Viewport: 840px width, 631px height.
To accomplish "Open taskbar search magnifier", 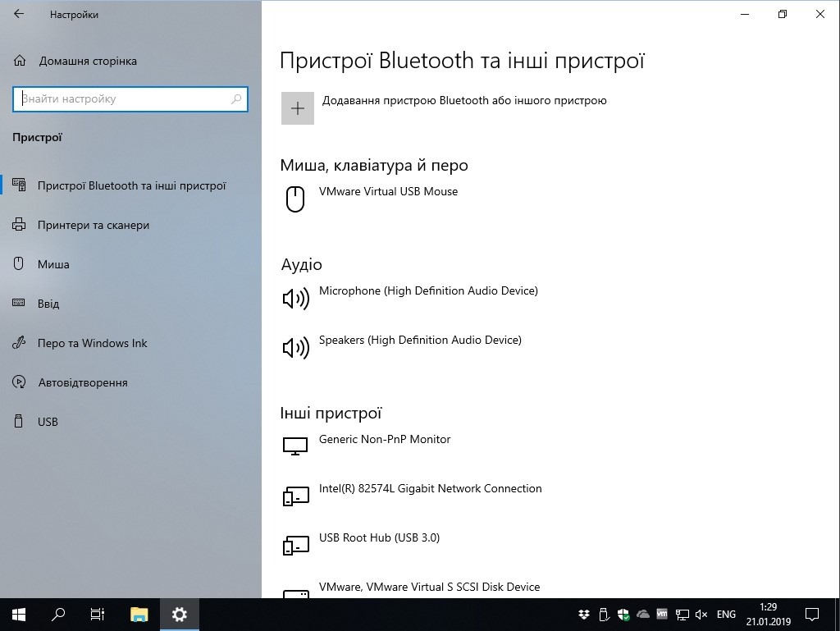I will (x=58, y=615).
